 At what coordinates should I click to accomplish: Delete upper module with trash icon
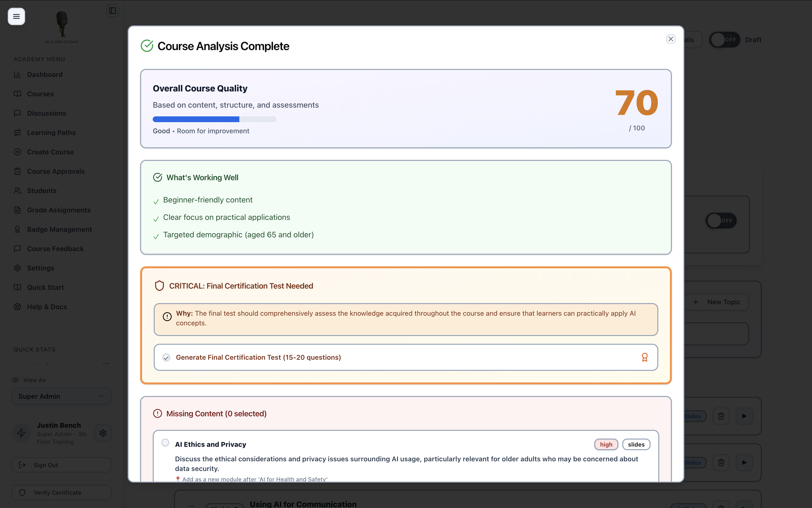(721, 416)
